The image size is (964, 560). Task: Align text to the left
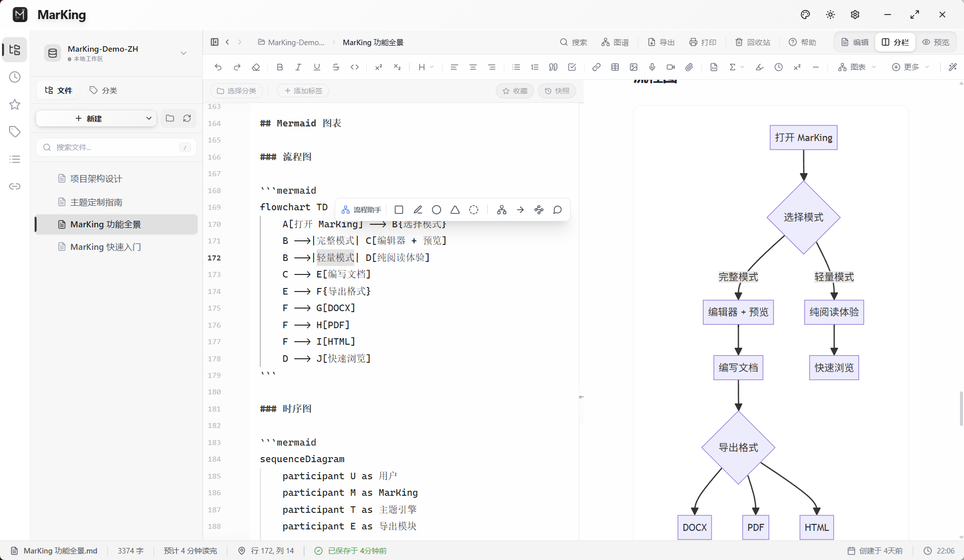[454, 67]
